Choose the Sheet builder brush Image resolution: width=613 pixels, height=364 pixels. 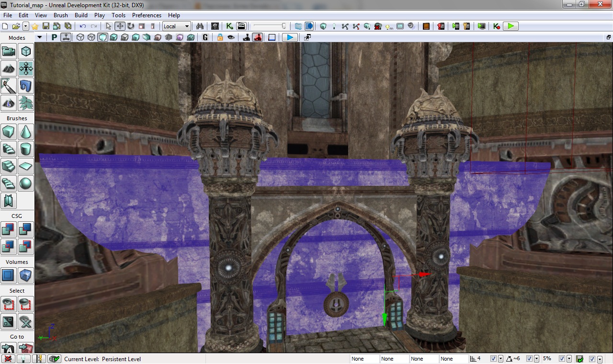(26, 166)
